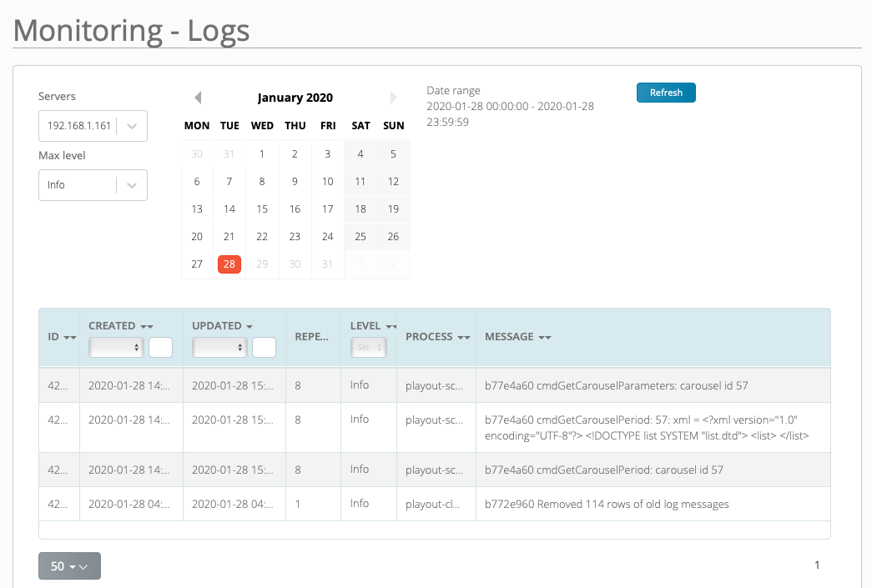Click the January 2020 calendar title
This screenshot has width=872, height=588.
(295, 98)
